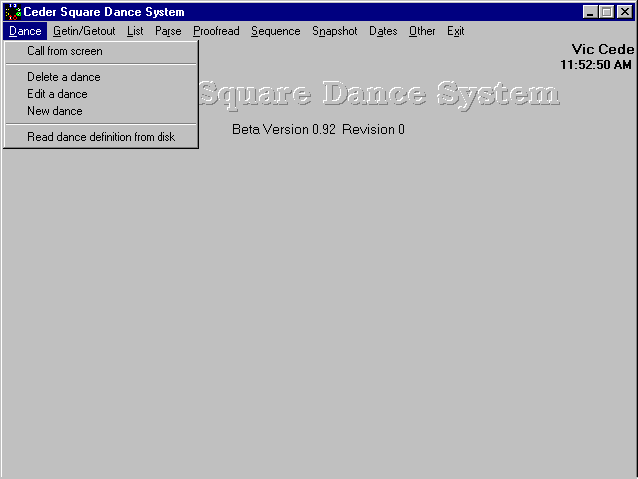Open the Getin/Getout menu
The height and width of the screenshot is (479, 638).
tap(84, 31)
